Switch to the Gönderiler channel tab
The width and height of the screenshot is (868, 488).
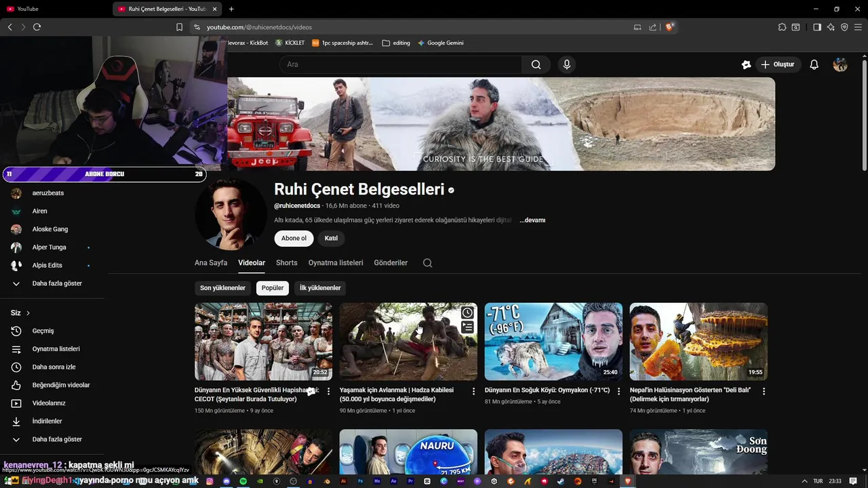(391, 263)
